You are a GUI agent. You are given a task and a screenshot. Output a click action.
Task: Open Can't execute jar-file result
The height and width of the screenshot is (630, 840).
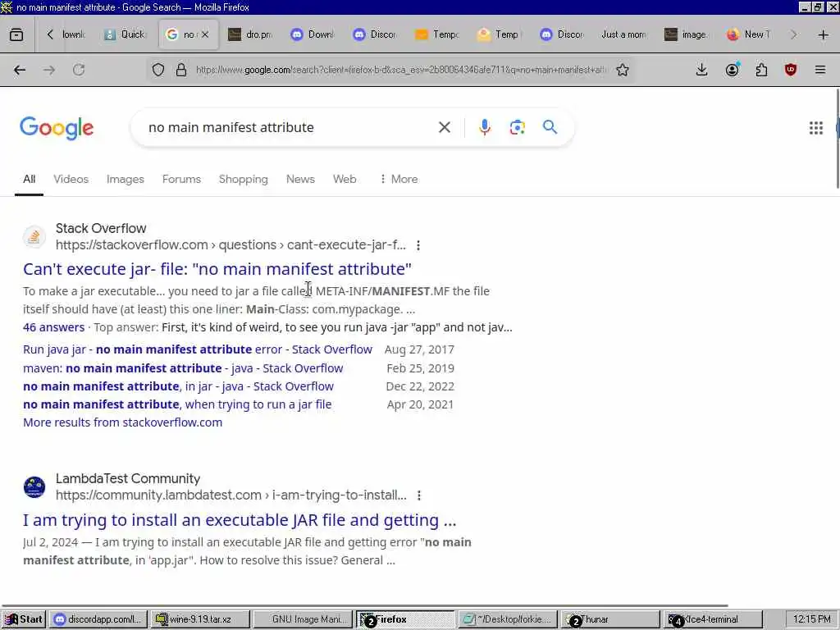217,269
